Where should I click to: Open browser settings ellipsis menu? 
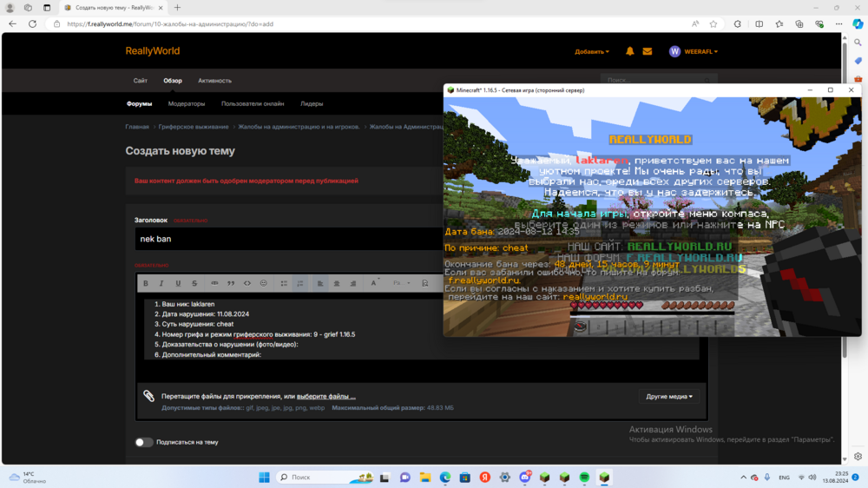tap(839, 23)
